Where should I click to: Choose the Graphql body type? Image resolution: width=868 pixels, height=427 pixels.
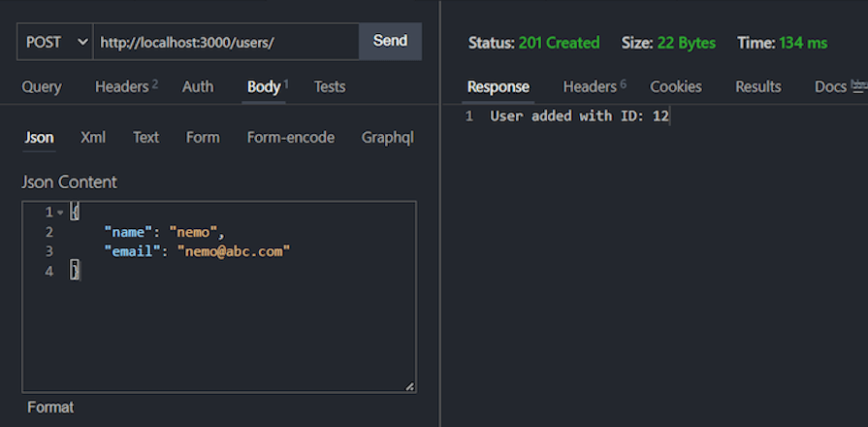(388, 138)
